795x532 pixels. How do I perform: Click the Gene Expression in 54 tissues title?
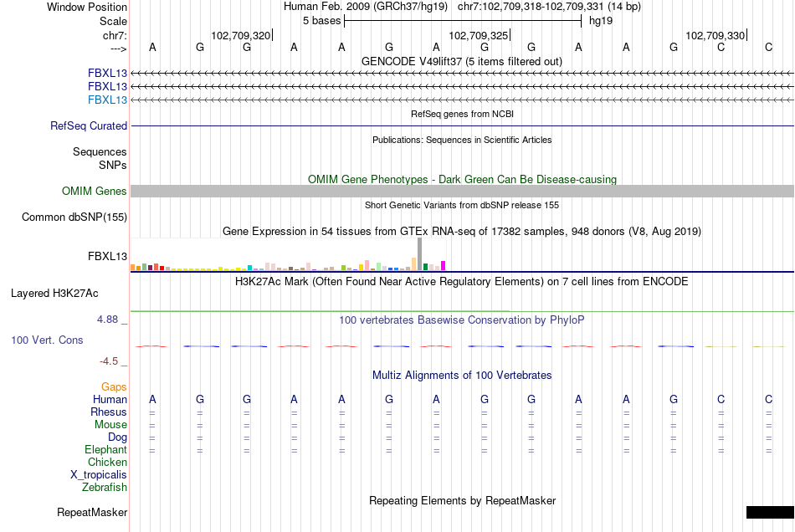click(462, 231)
